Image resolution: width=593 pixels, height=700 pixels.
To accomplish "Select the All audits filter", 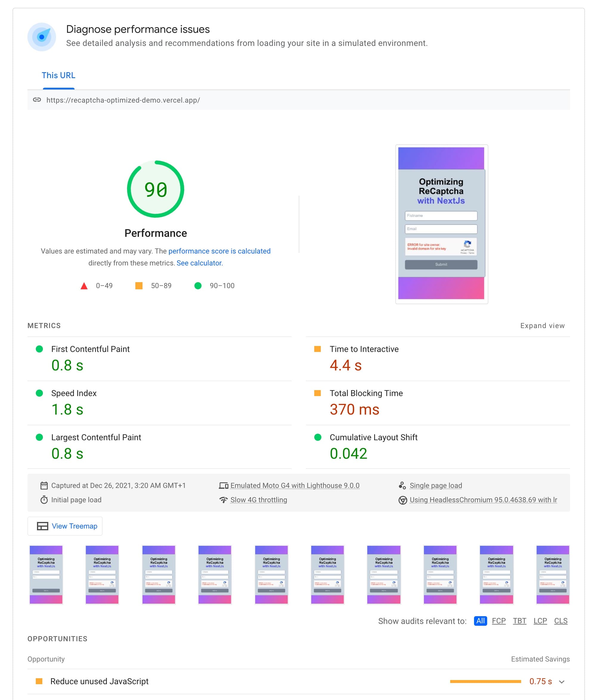I will 480,621.
